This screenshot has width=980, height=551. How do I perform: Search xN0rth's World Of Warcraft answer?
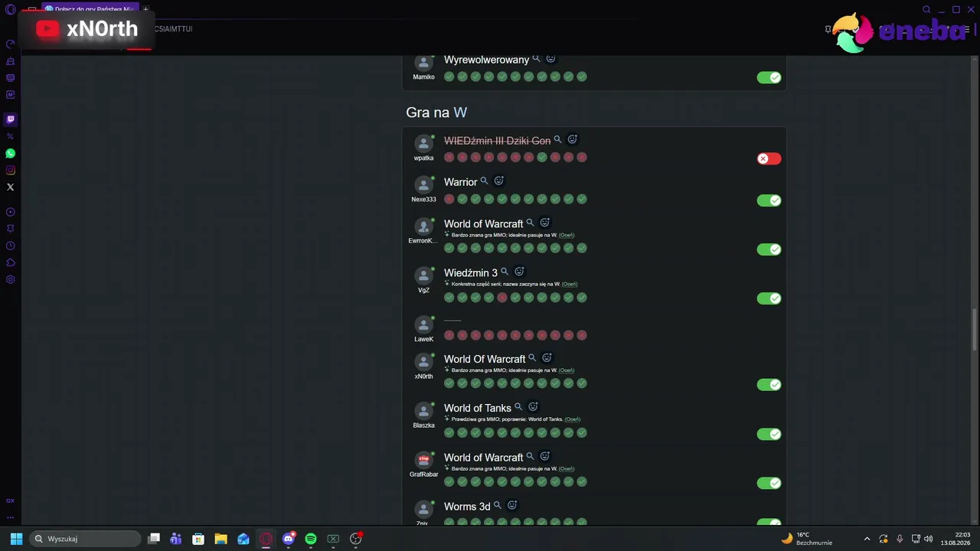[533, 358]
